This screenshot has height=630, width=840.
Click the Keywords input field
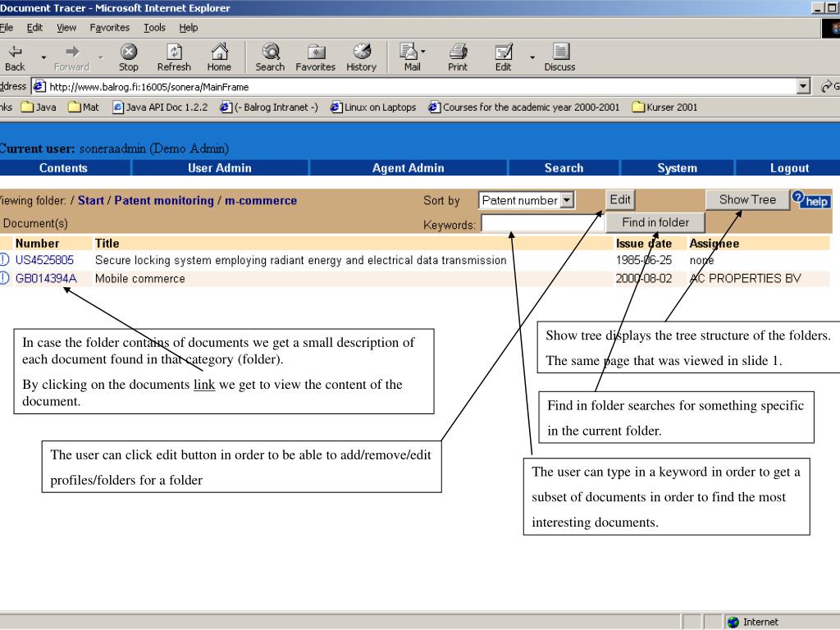[543, 223]
